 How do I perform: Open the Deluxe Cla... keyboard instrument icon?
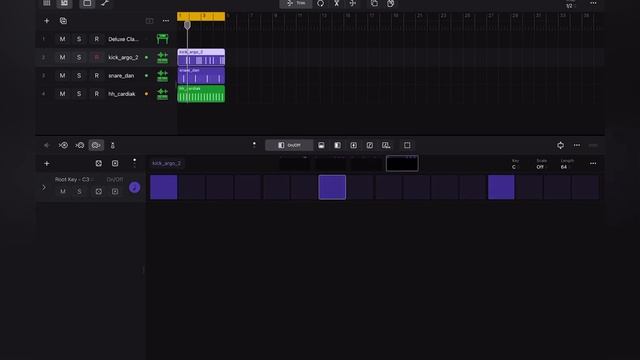click(162, 39)
